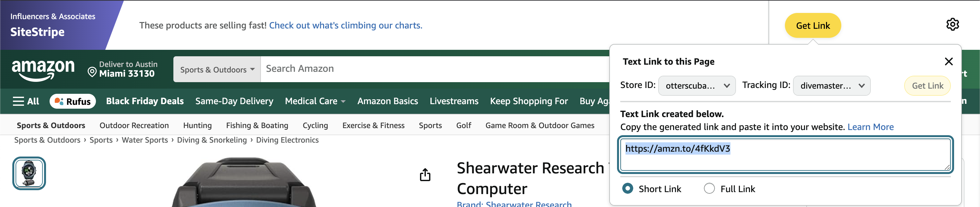Open Black Friday Deals
Viewport: 980px width, 207px height.
pyautogui.click(x=145, y=102)
